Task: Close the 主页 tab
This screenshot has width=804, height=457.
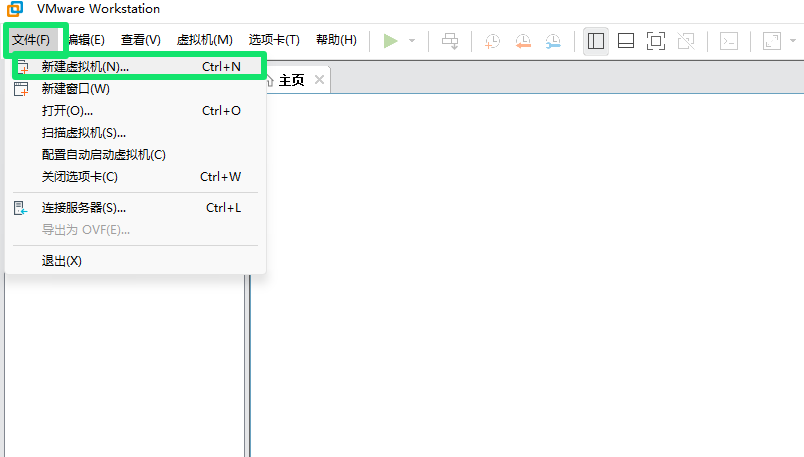Action: [x=319, y=80]
